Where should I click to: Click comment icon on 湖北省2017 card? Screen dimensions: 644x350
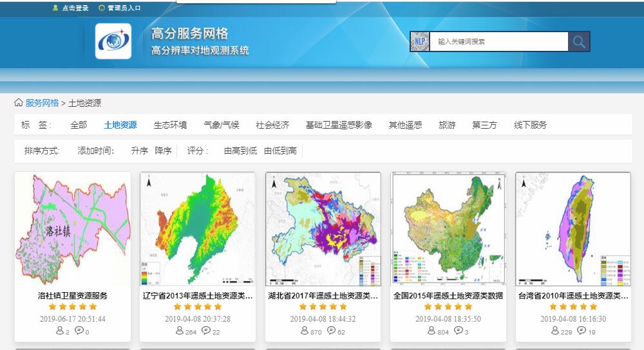tap(332, 331)
